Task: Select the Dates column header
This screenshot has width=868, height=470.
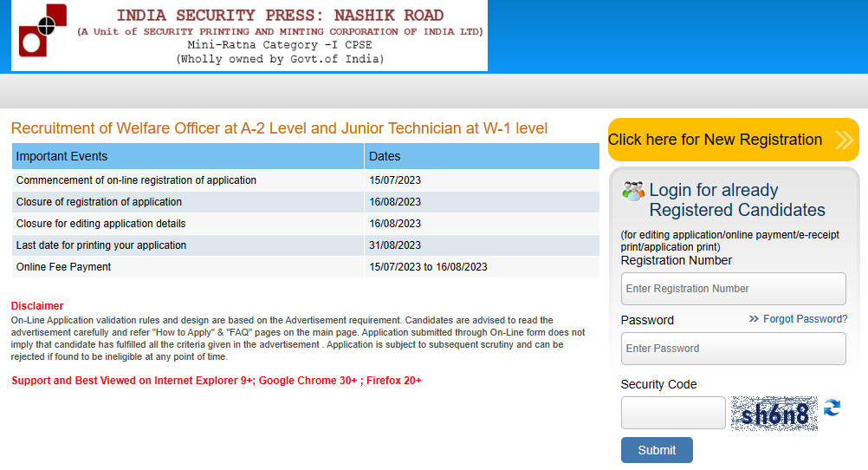Action: (x=483, y=156)
